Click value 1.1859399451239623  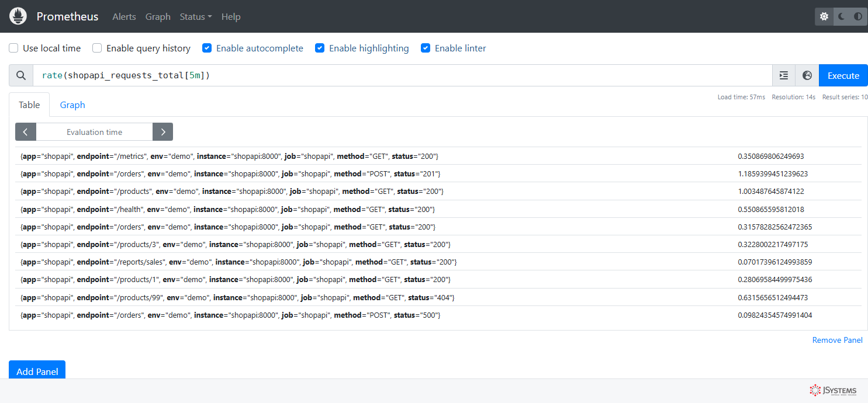coord(773,173)
